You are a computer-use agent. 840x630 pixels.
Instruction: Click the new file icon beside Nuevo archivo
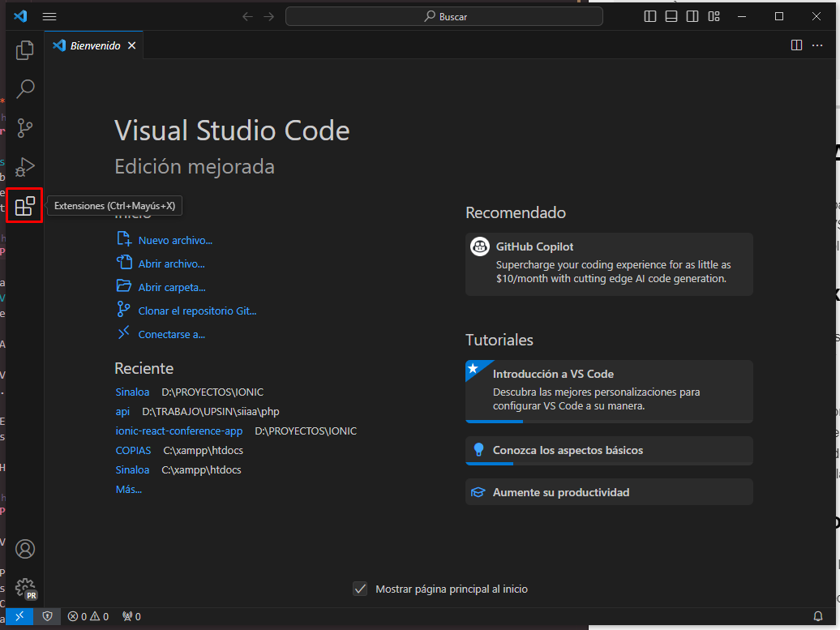tap(124, 238)
